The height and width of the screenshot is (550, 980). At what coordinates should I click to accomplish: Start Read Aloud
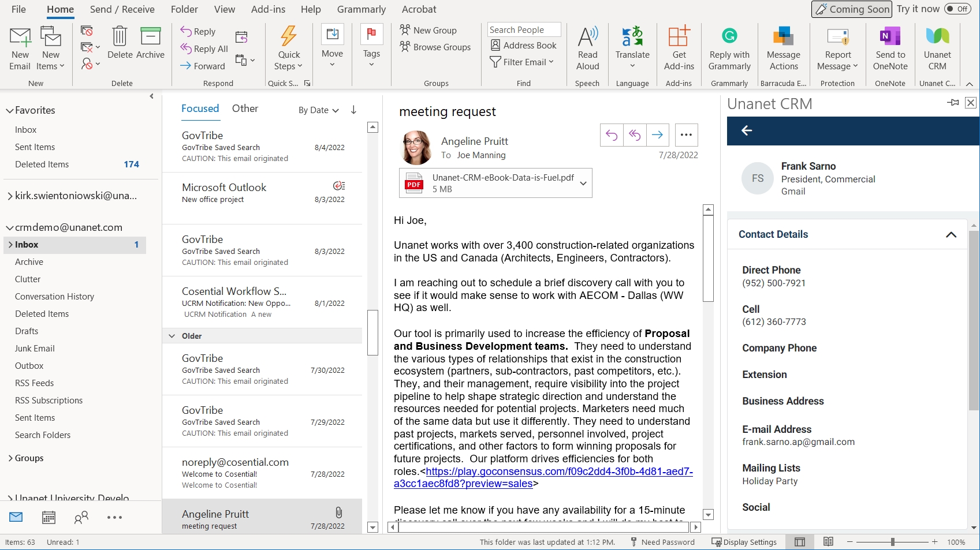pyautogui.click(x=587, y=48)
